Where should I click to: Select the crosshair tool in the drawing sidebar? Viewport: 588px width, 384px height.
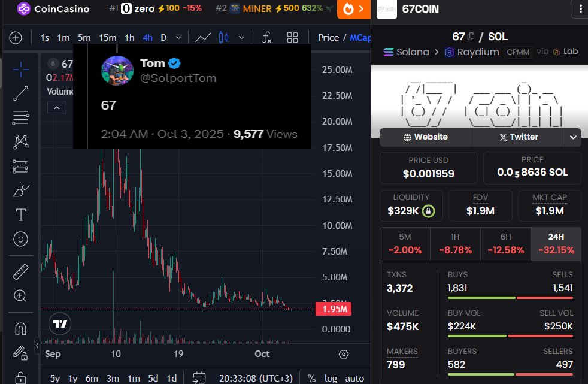click(20, 69)
